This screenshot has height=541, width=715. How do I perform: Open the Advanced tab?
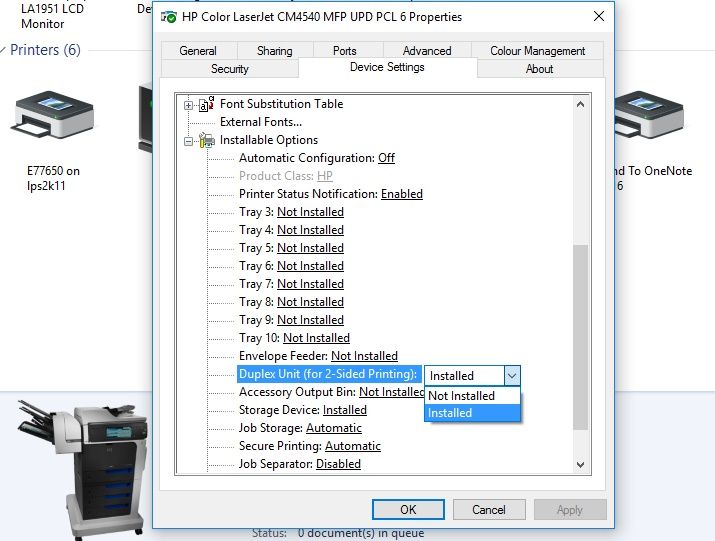point(427,51)
